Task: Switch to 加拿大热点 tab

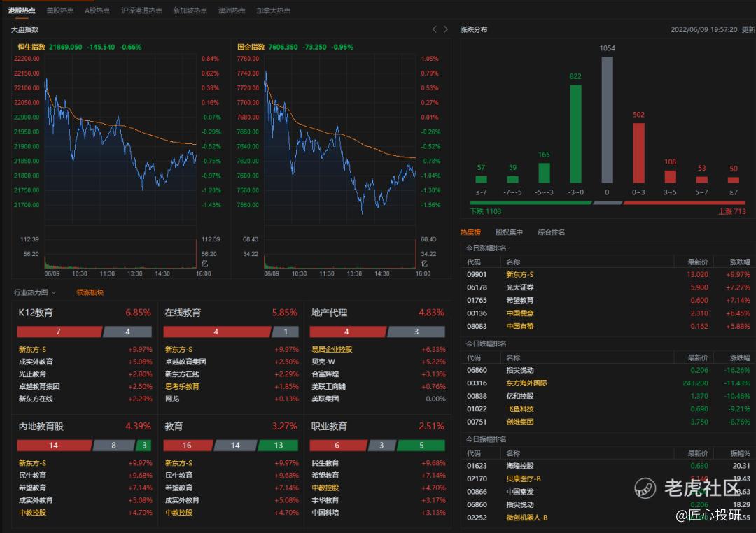Action: pyautogui.click(x=274, y=10)
